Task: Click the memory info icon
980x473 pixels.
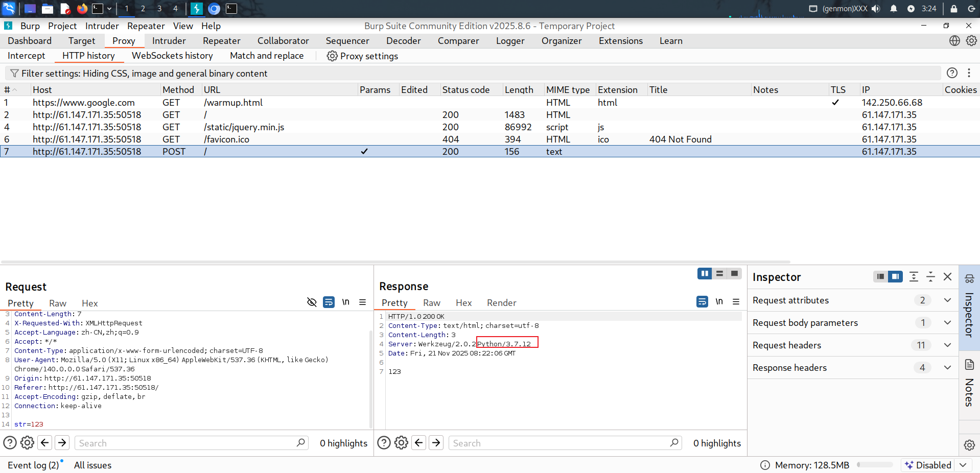Action: point(765,465)
